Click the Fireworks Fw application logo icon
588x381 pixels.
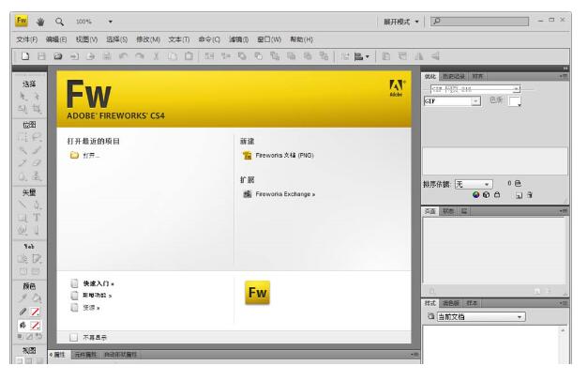22,21
